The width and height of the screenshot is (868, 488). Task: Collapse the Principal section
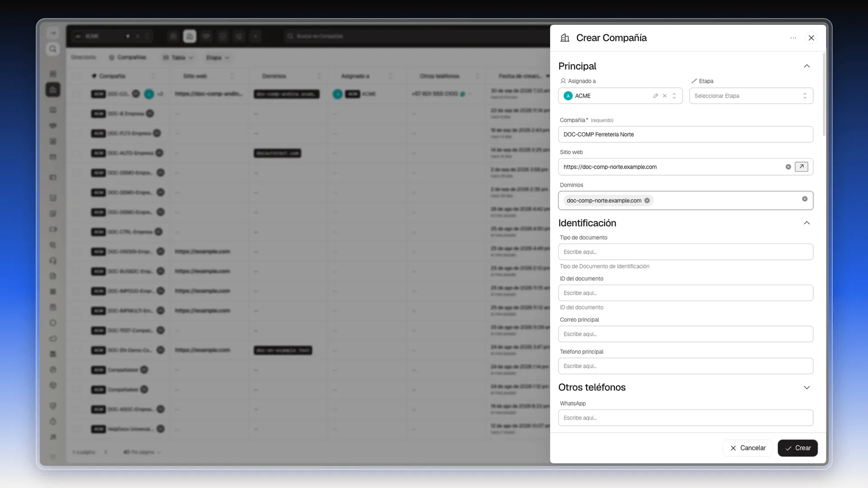[x=807, y=66]
